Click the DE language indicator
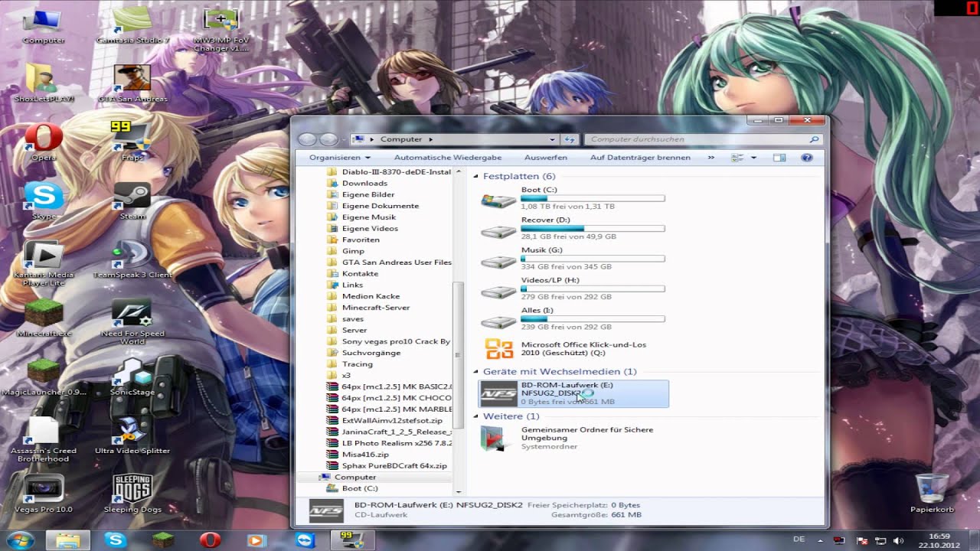This screenshot has height=551, width=980. coord(799,539)
